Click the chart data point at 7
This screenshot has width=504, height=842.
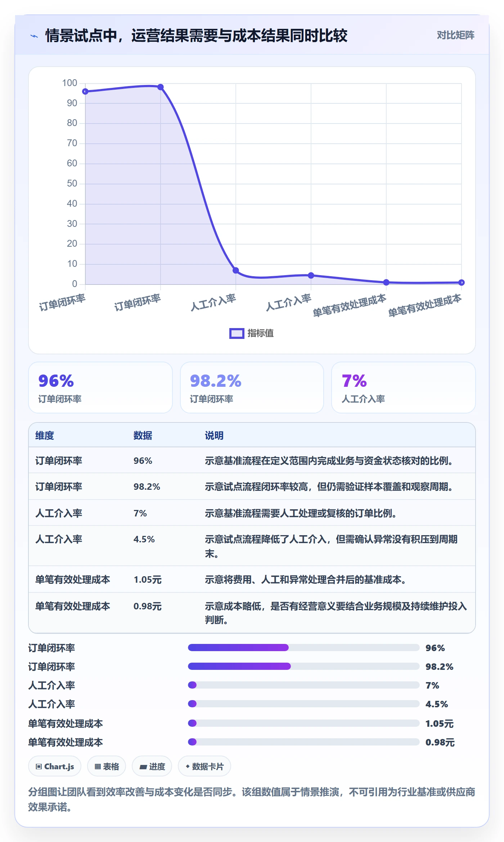click(236, 270)
